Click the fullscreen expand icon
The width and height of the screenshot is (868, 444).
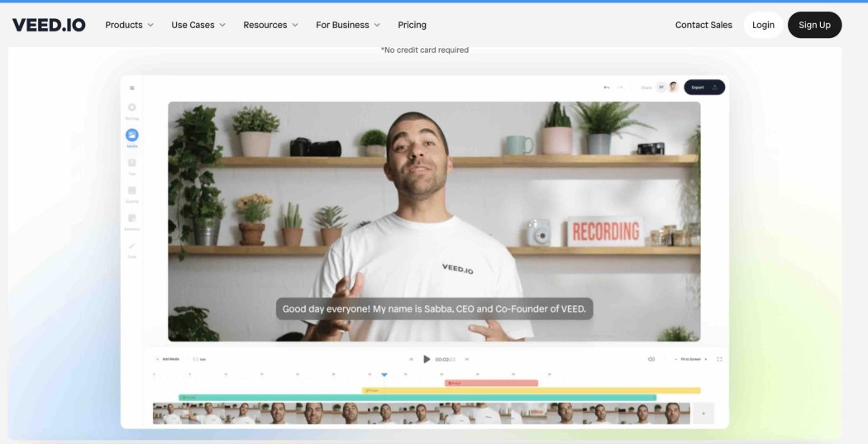coord(720,360)
